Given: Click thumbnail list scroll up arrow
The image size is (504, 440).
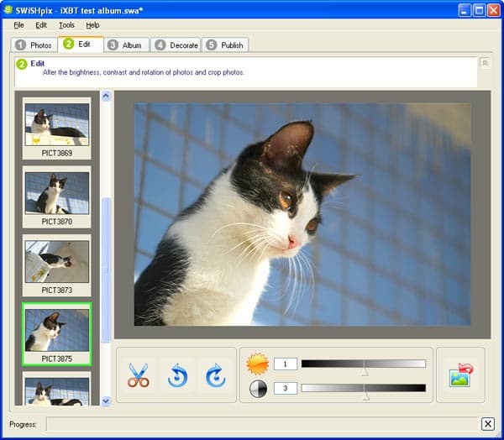Looking at the screenshot, I should click(106, 96).
